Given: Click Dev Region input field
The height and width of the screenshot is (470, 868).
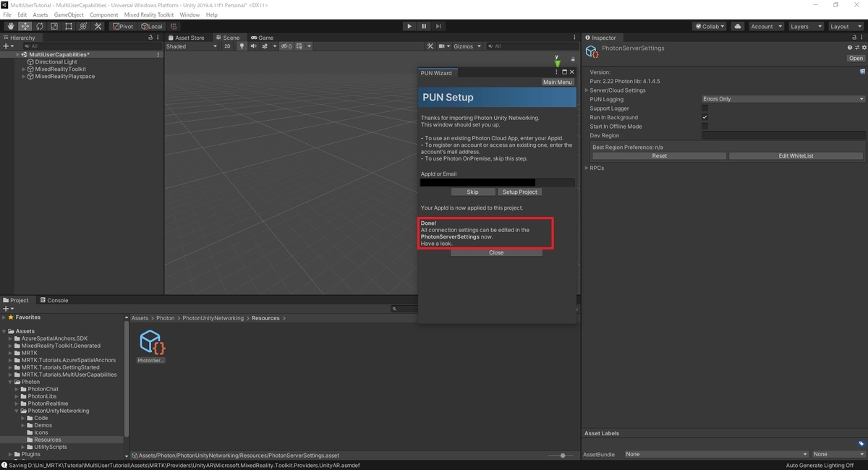Looking at the screenshot, I should (783, 135).
